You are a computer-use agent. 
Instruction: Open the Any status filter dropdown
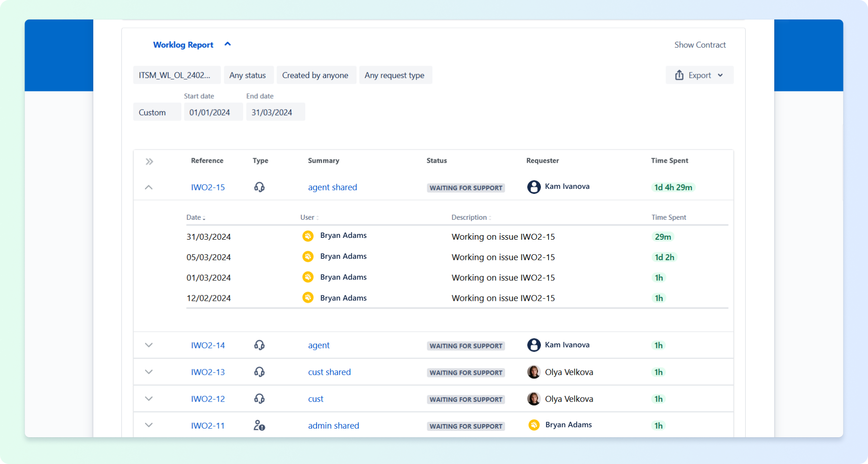248,75
